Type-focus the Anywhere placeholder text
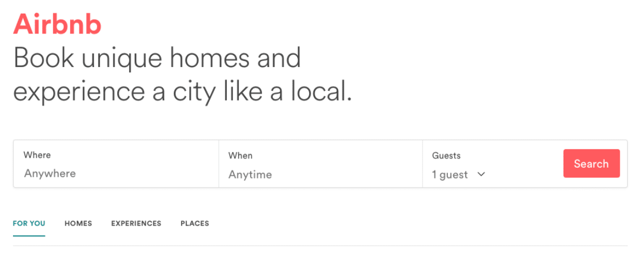The image size is (644, 265). click(50, 174)
